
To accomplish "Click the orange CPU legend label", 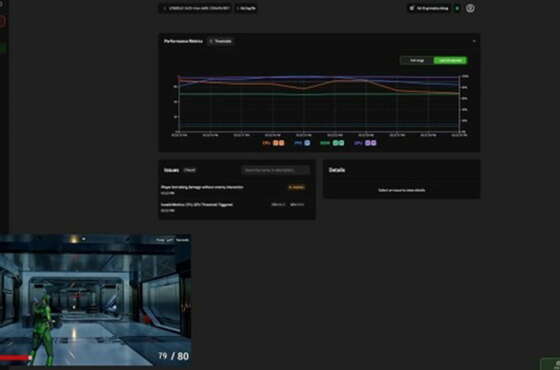I will click(267, 143).
